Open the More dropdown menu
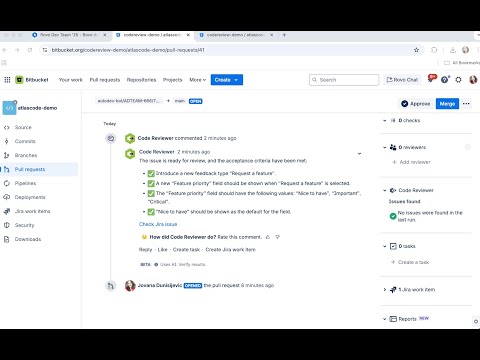The width and height of the screenshot is (480, 360). pyautogui.click(x=198, y=80)
